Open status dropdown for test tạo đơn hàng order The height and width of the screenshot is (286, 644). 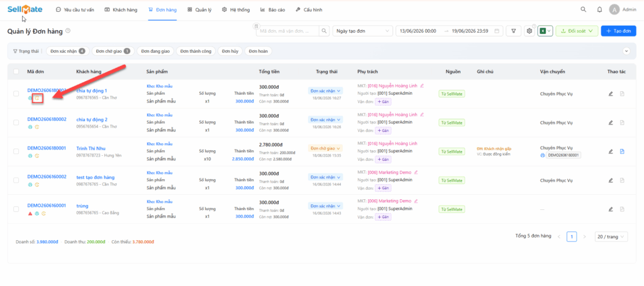coord(325,177)
